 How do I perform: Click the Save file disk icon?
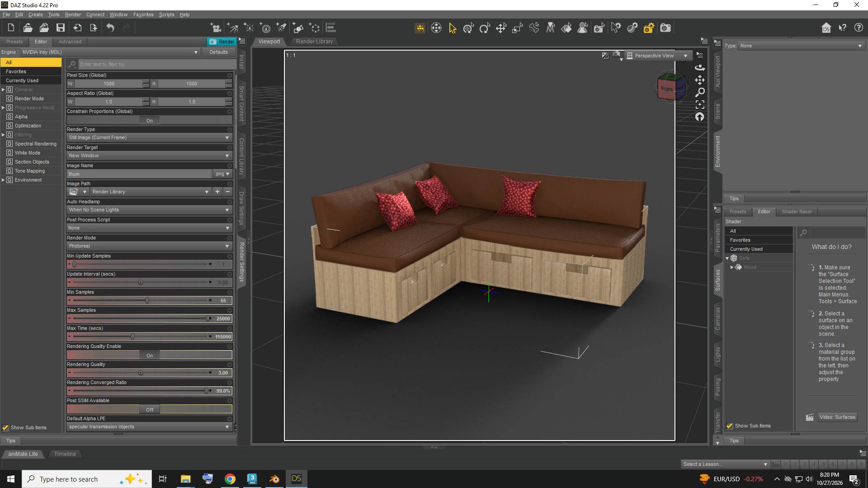(61, 28)
